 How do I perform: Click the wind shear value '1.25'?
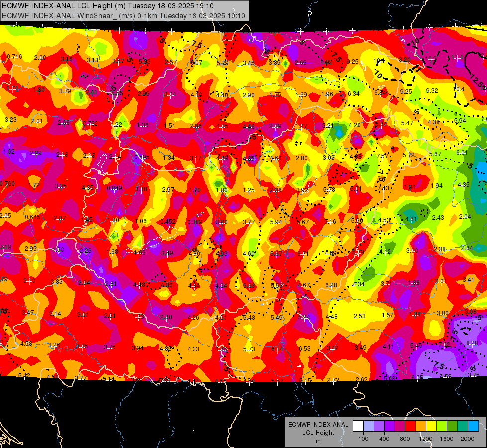click(249, 190)
